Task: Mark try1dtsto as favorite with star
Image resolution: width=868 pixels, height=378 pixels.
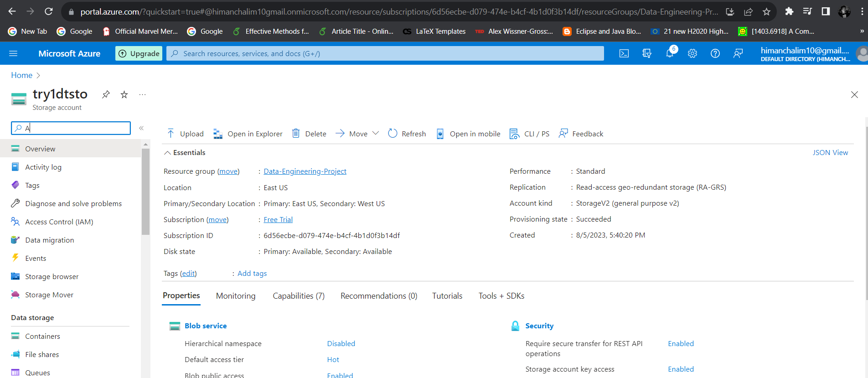Action: tap(124, 94)
